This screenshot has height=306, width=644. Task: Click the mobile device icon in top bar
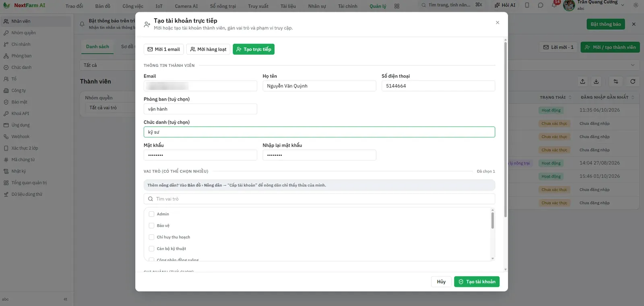pos(527,5)
